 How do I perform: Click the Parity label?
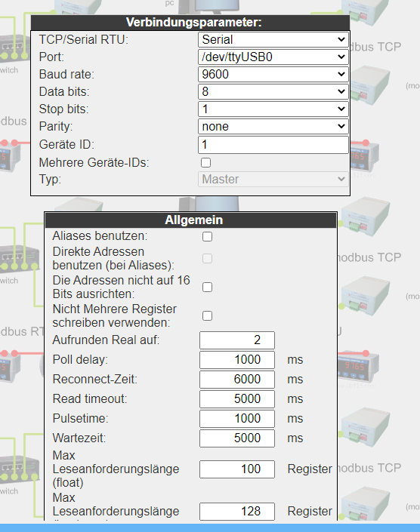coord(56,127)
